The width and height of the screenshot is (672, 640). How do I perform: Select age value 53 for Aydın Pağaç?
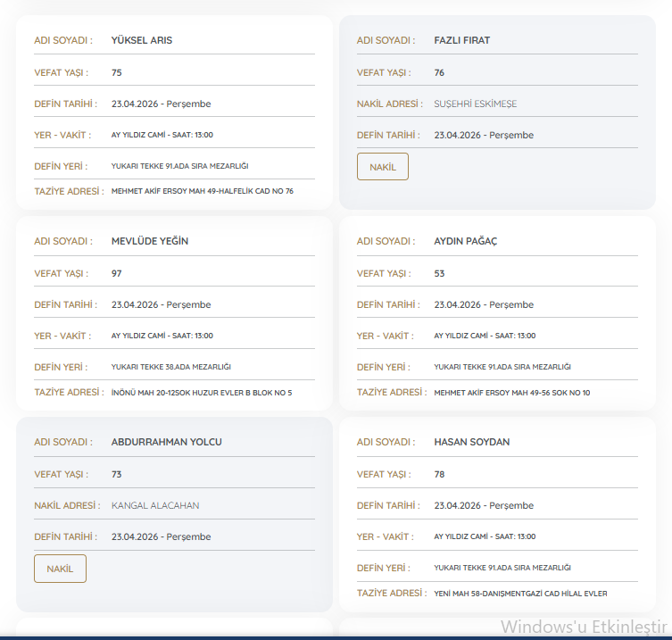[439, 273]
